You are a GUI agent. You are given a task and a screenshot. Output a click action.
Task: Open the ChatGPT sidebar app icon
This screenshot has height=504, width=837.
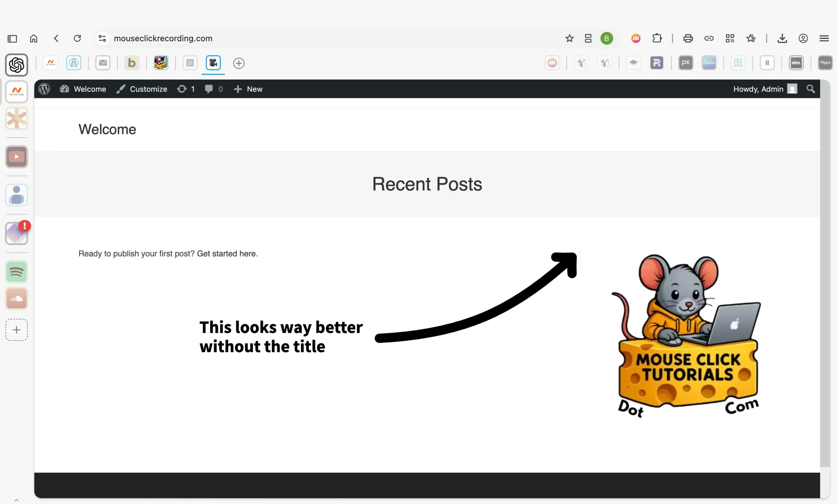point(16,65)
